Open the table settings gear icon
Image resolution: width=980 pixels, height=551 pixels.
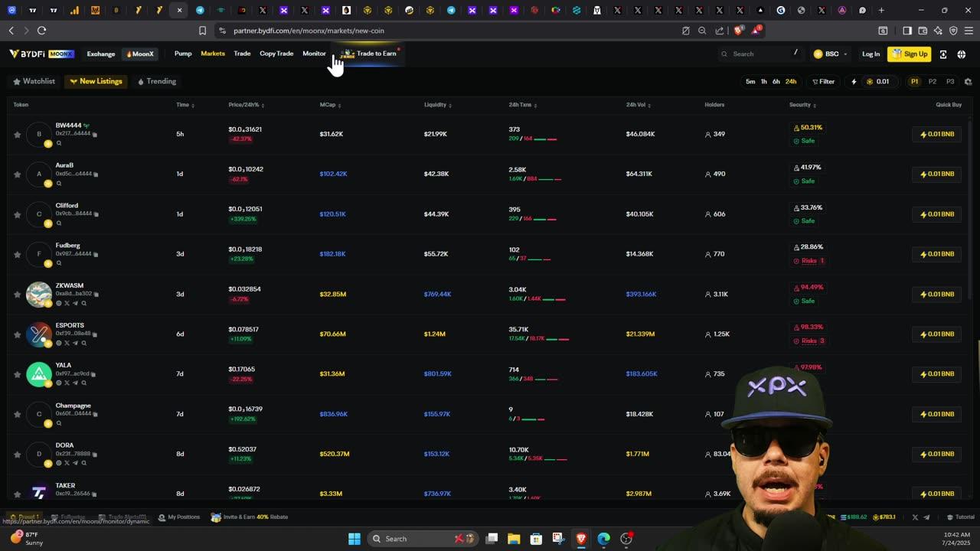pyautogui.click(x=969, y=82)
